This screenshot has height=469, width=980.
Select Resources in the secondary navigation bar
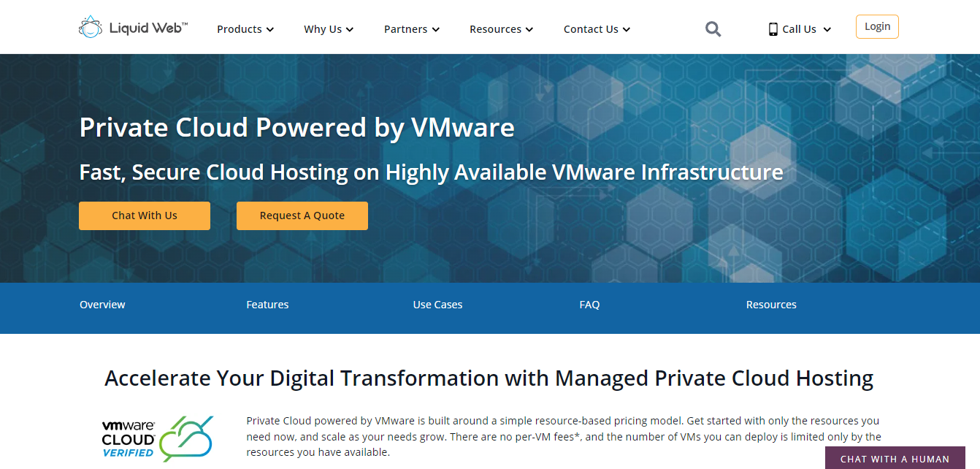[x=771, y=305]
